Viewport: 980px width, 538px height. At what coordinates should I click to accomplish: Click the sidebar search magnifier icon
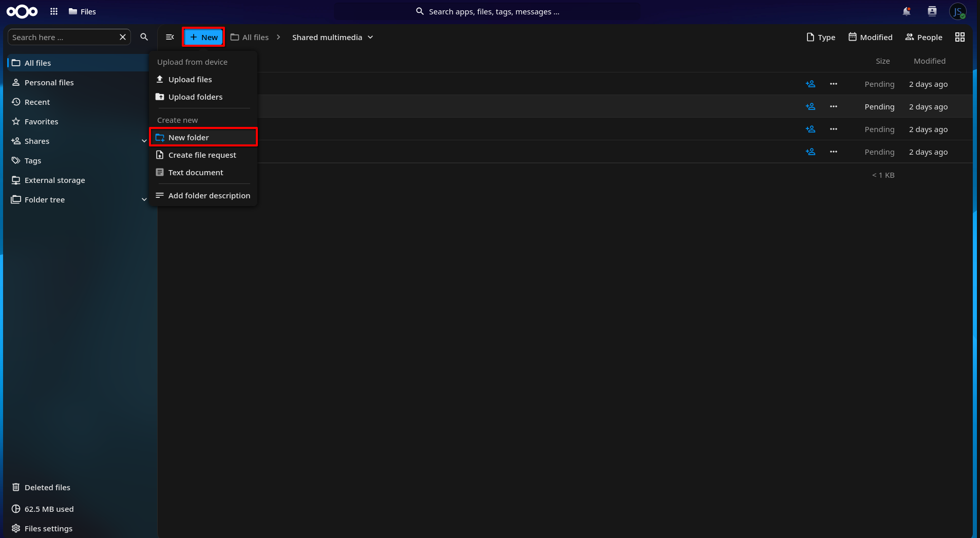[144, 37]
